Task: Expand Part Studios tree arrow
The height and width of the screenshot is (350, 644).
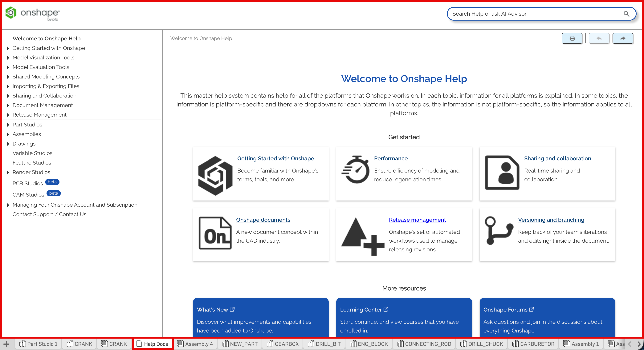Action: point(8,125)
